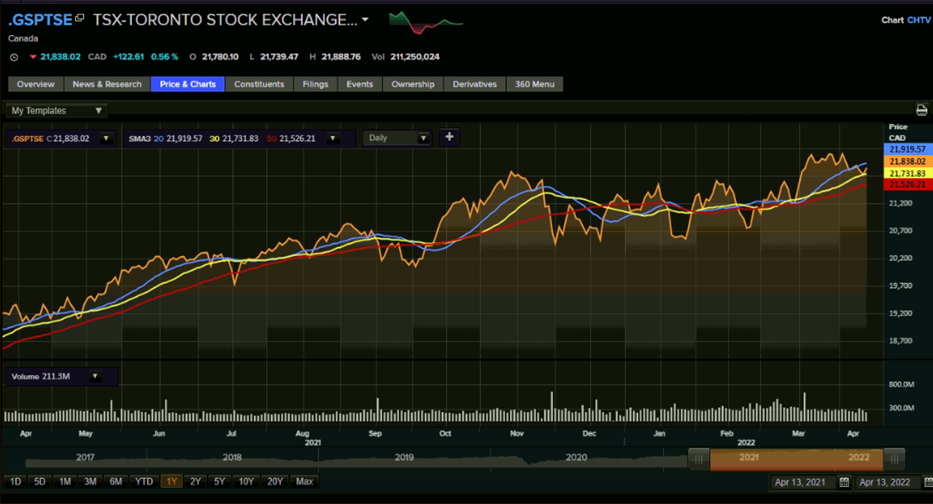
Task: Select the 6M time range
Action: [x=115, y=481]
